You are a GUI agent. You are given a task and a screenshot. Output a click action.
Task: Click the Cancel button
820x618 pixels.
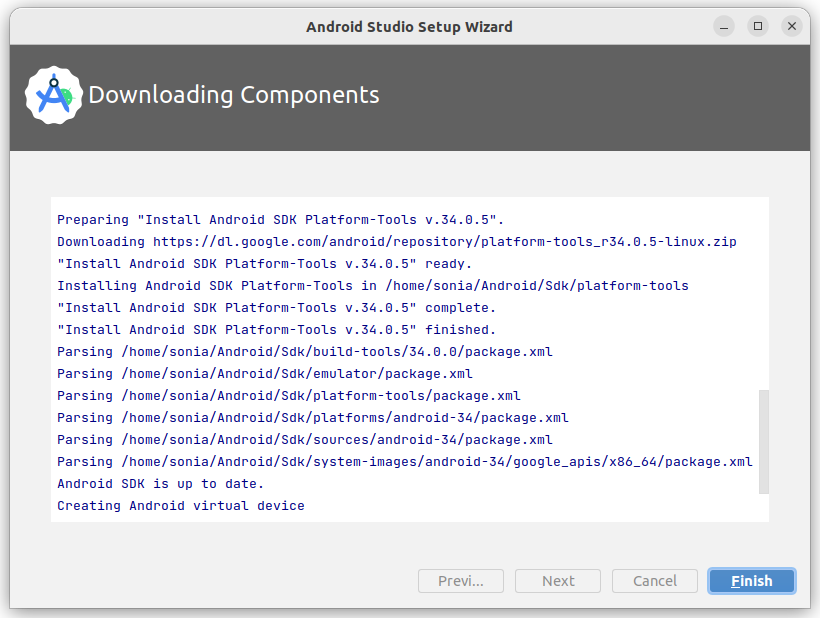point(655,581)
